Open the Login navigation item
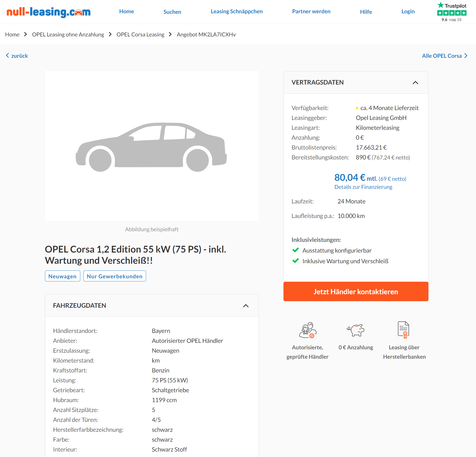476x457 pixels. point(408,11)
